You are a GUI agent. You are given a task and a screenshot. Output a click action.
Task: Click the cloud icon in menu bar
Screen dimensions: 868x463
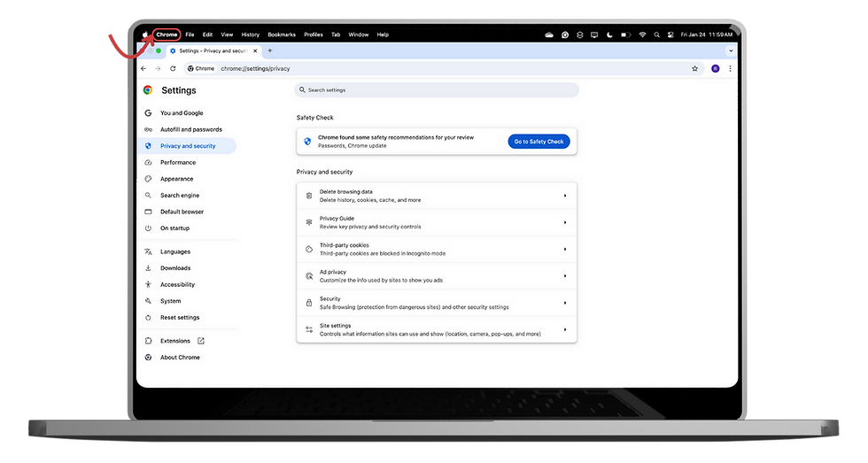[549, 35]
